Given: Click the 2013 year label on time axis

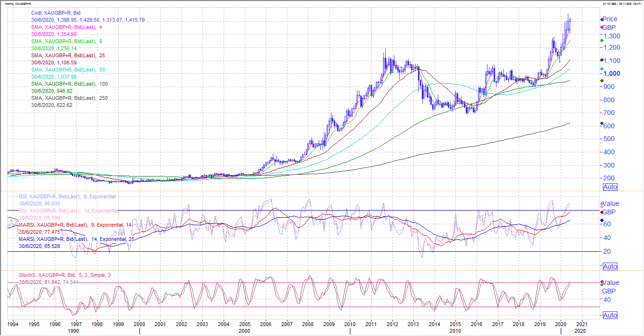Looking at the screenshot, I should click(412, 325).
